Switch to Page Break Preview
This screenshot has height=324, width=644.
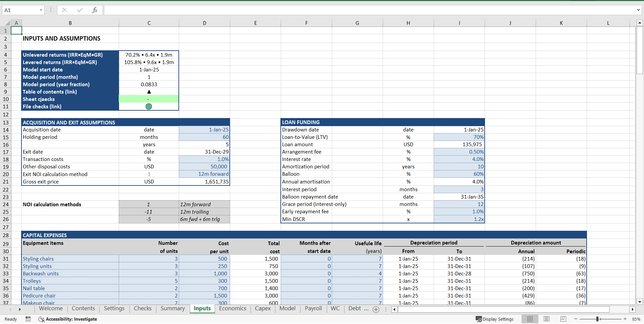(563, 319)
